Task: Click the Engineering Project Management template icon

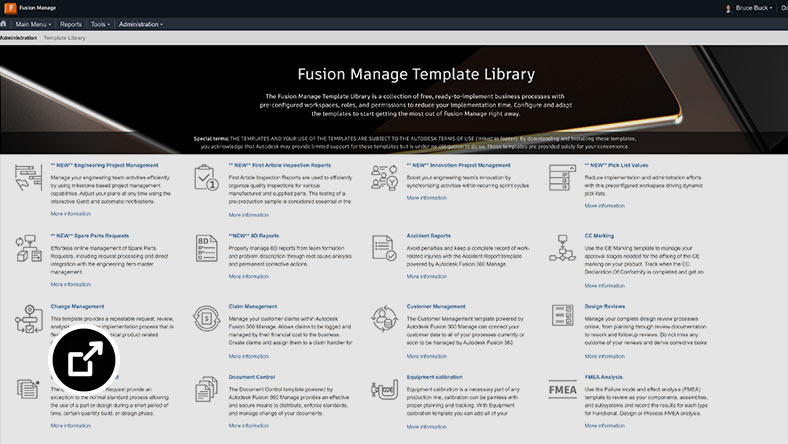Action: point(28,177)
